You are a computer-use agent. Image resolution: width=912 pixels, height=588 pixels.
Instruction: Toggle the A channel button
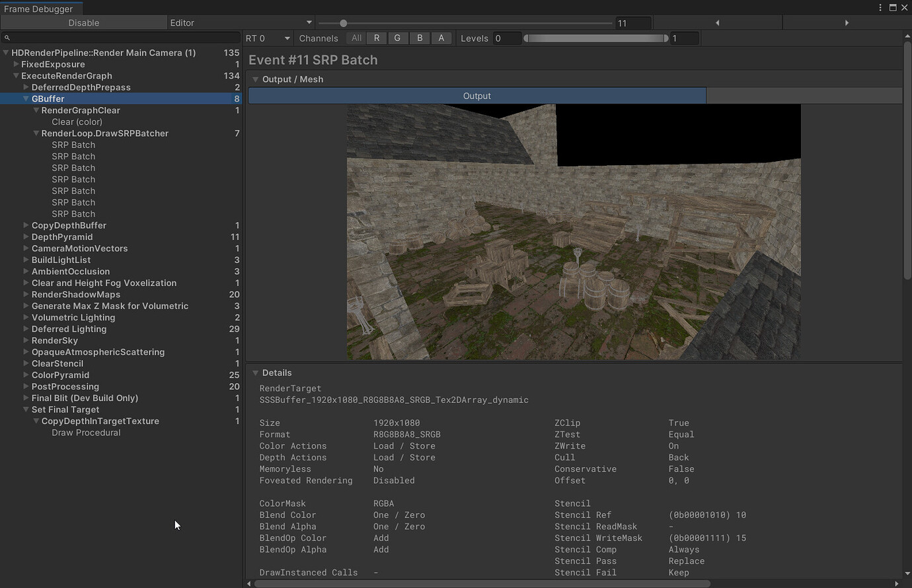(x=441, y=38)
